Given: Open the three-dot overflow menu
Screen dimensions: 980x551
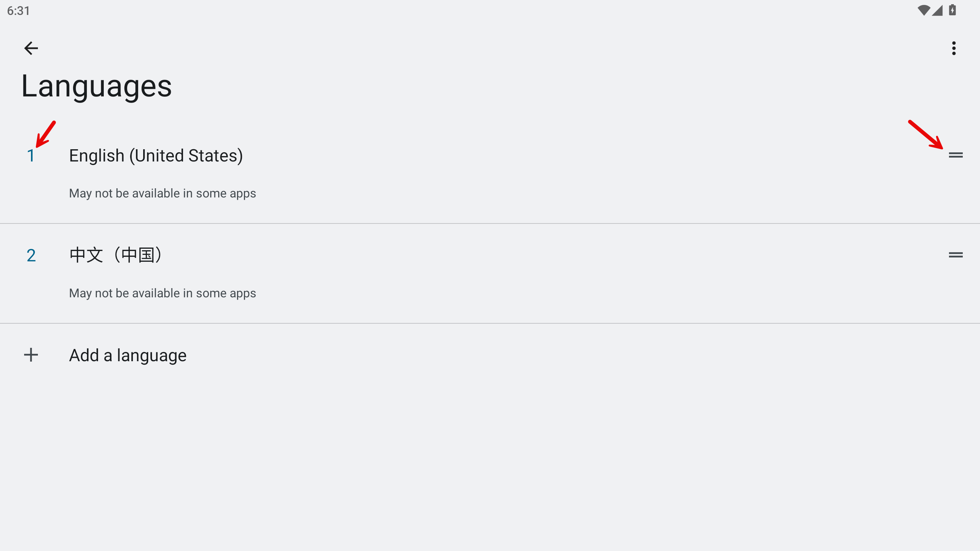Looking at the screenshot, I should pos(954,48).
